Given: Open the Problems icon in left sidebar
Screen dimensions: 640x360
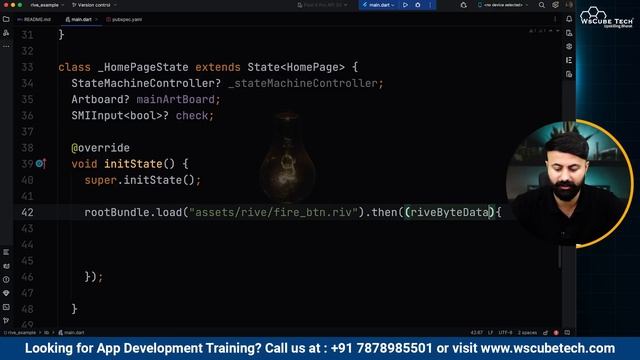Looking at the screenshot, I should tap(6, 280).
